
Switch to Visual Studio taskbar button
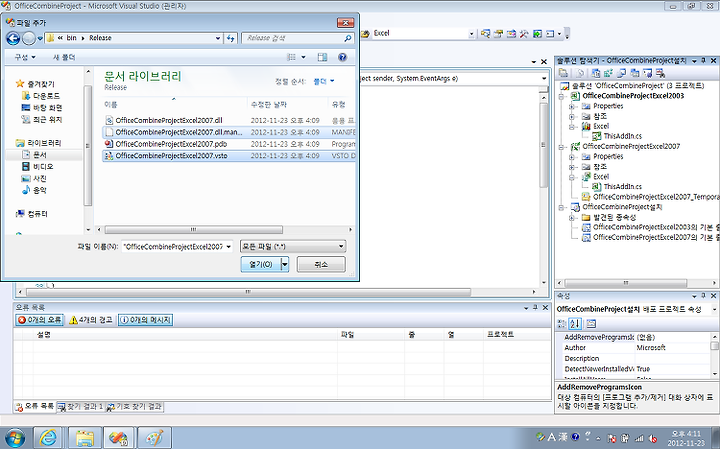(x=118, y=437)
